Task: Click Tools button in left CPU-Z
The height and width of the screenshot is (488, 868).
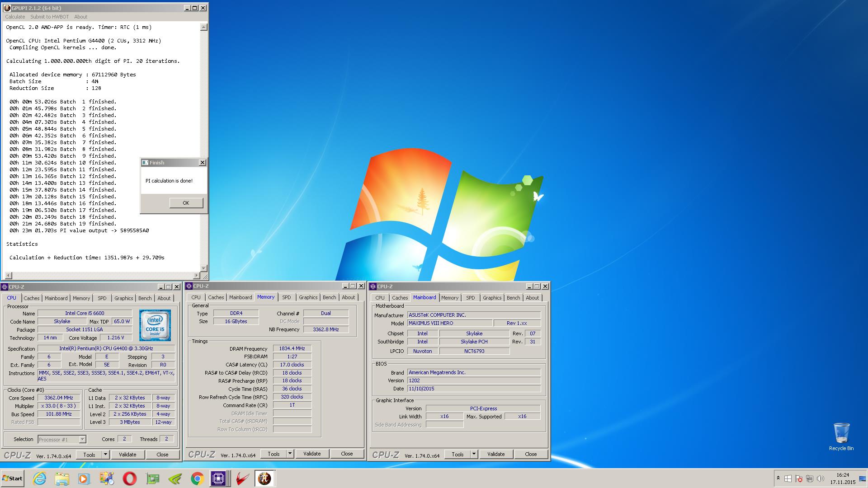Action: [x=90, y=455]
